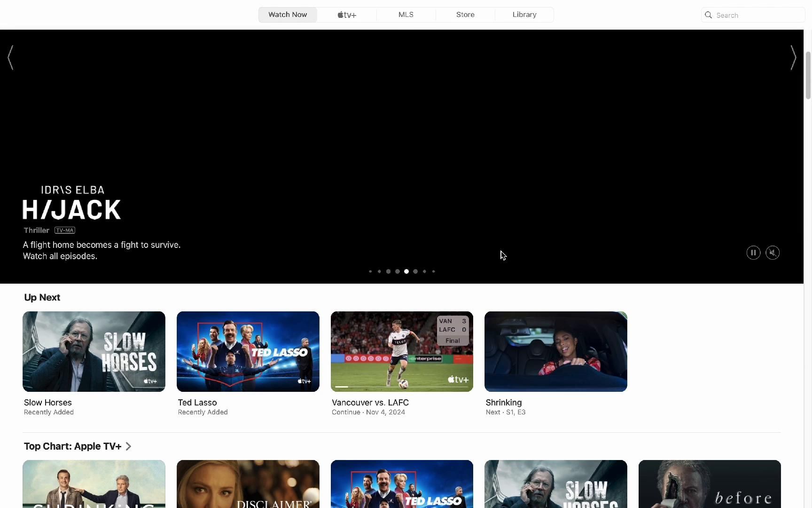
Task: Go to next featured banner arrow
Action: pos(793,58)
